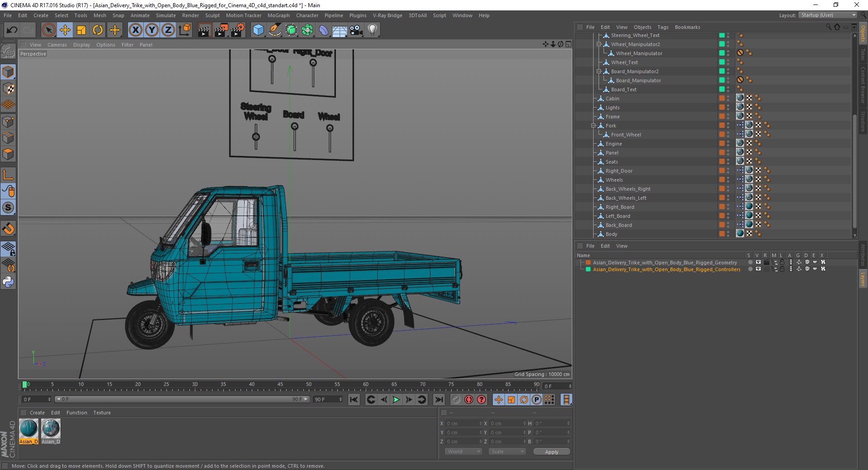
Task: Open the deformer objects icon
Action: pyautogui.click(x=324, y=30)
